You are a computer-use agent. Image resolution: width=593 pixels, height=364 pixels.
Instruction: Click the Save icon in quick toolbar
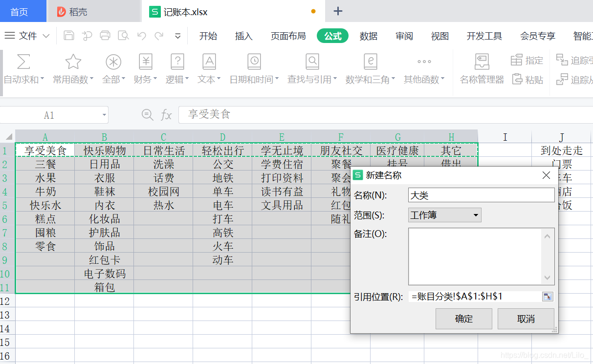[x=69, y=36]
